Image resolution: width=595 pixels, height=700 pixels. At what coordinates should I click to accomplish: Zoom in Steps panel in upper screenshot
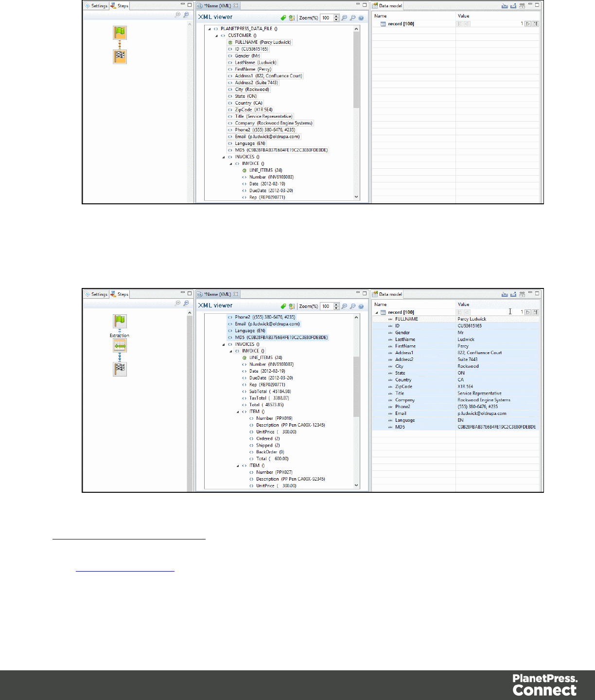tap(178, 15)
